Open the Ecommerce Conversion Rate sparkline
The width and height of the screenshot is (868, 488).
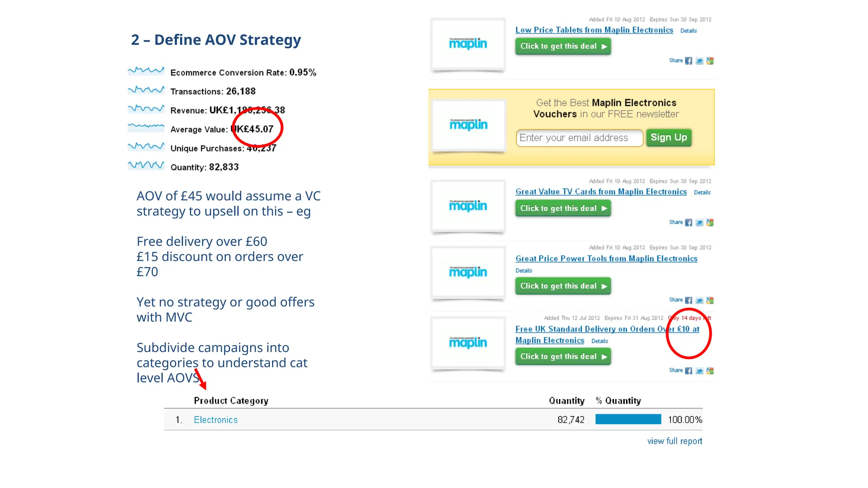tap(146, 70)
